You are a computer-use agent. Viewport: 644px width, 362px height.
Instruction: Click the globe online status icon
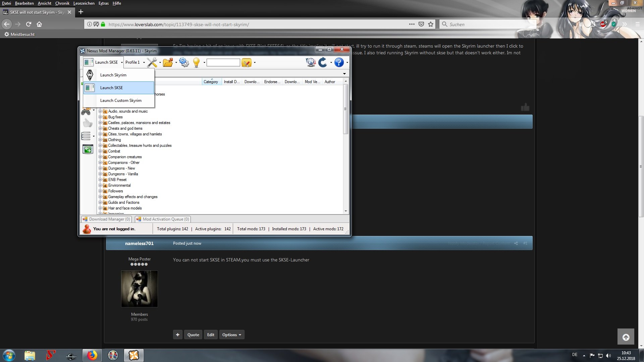tap(311, 62)
